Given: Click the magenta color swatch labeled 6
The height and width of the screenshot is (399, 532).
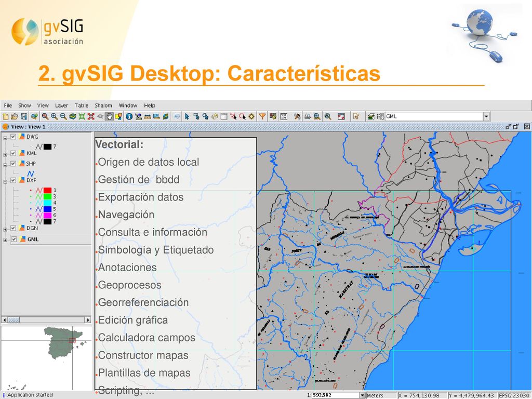Looking at the screenshot, I should pos(47,215).
